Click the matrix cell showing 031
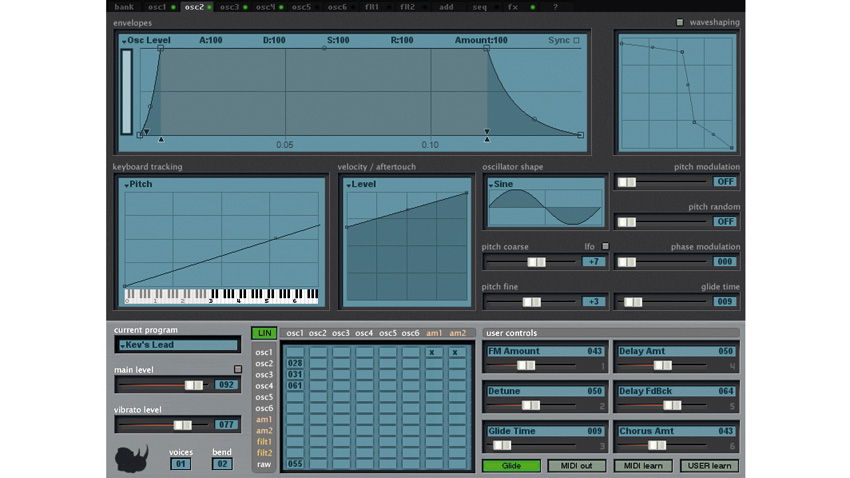The image size is (850, 478). point(295,374)
